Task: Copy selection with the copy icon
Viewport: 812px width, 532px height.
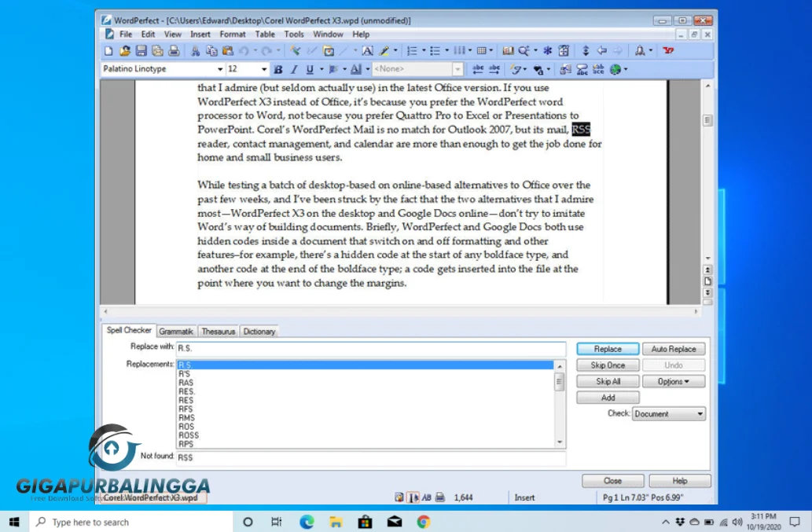Action: tap(211, 51)
